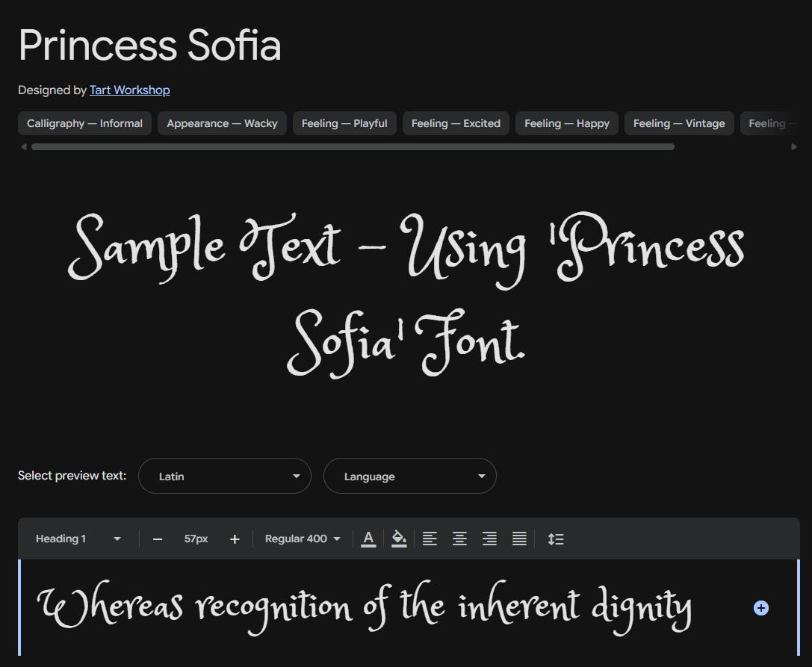Open the text color picker
812x667 pixels.
tap(368, 539)
